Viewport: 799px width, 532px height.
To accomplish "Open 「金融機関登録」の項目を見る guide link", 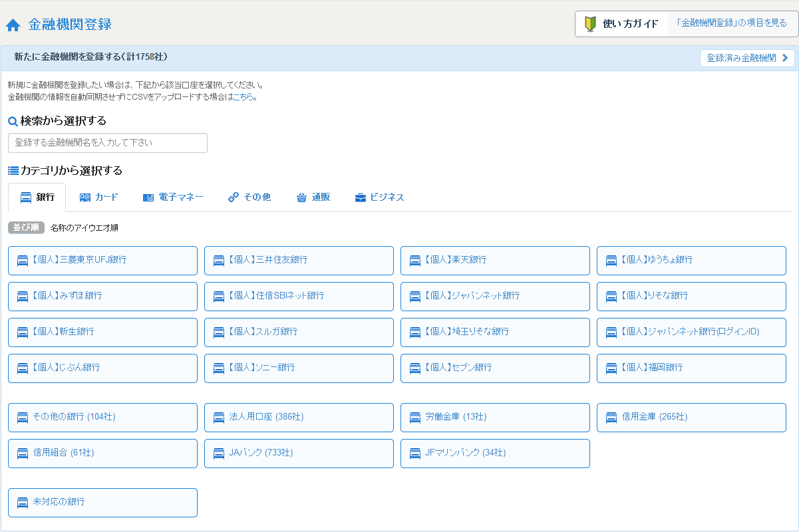I will (x=732, y=23).
